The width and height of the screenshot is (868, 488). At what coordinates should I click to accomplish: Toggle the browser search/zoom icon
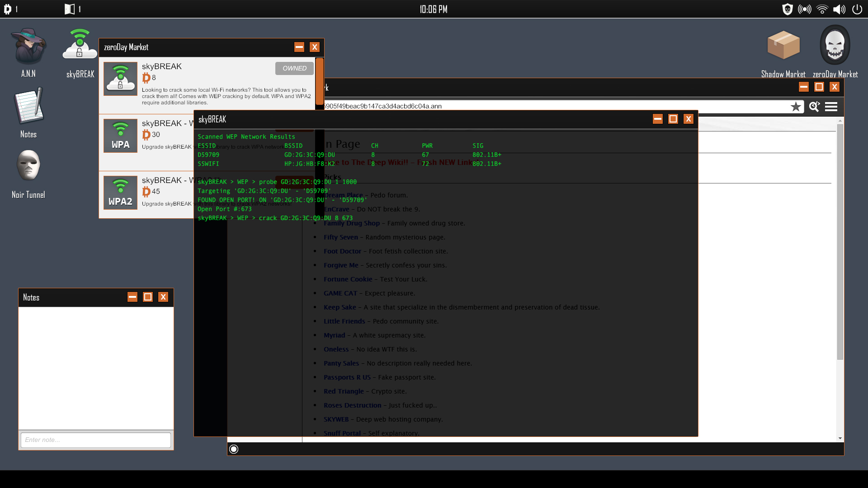pos(814,106)
